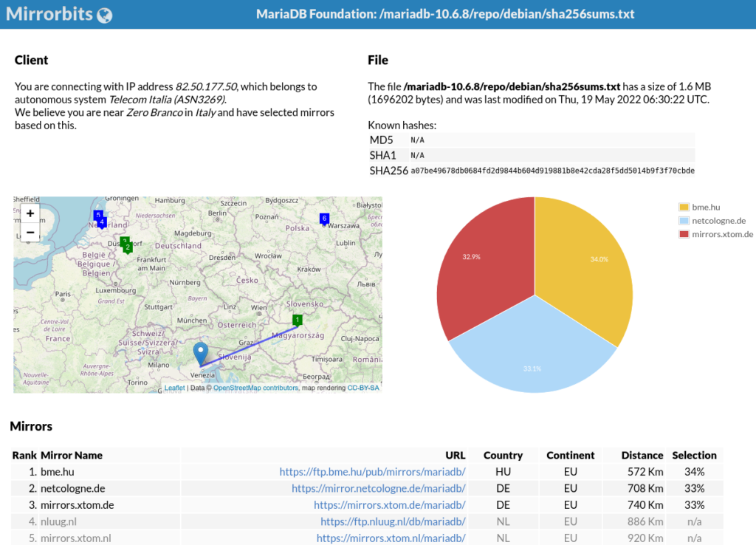Open the ftp.bme.hu mirror URL
The height and width of the screenshot is (545, 756).
[372, 472]
